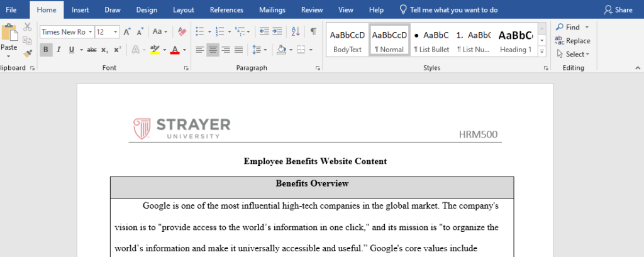Click the Grow Font size icon

(x=127, y=31)
